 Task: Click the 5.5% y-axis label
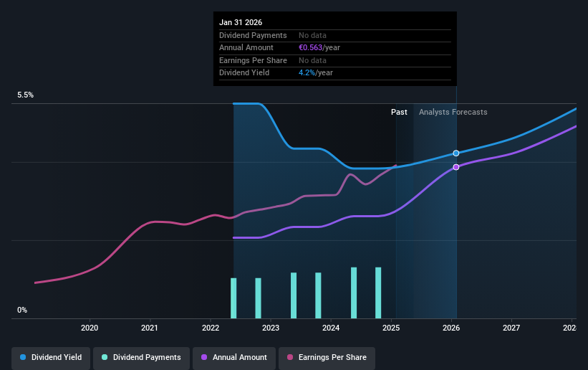click(x=25, y=95)
